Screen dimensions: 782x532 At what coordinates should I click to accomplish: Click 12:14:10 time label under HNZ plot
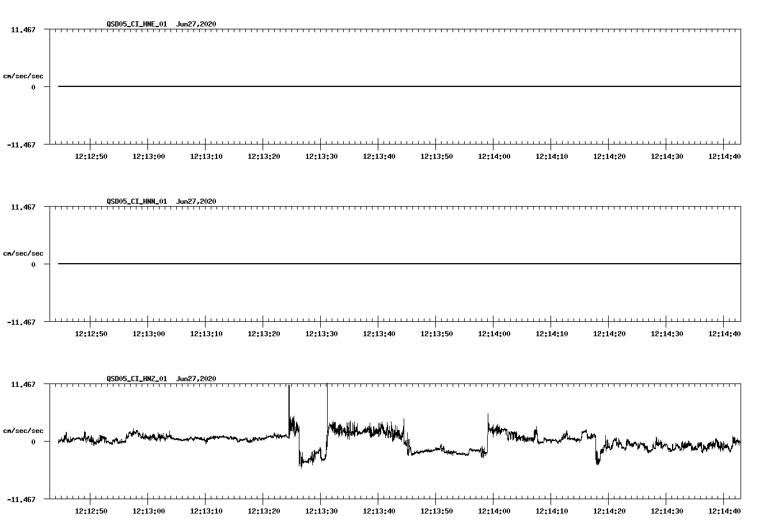552,511
